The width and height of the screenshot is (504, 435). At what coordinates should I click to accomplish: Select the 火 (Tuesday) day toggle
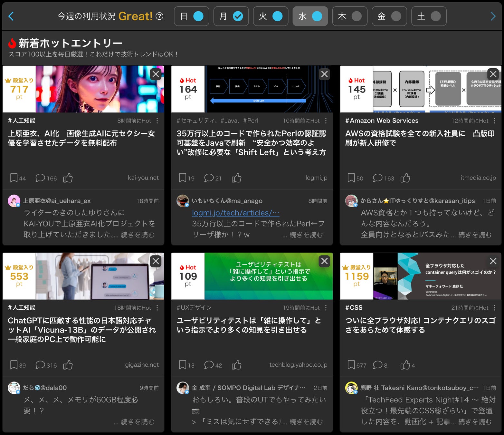tap(271, 16)
